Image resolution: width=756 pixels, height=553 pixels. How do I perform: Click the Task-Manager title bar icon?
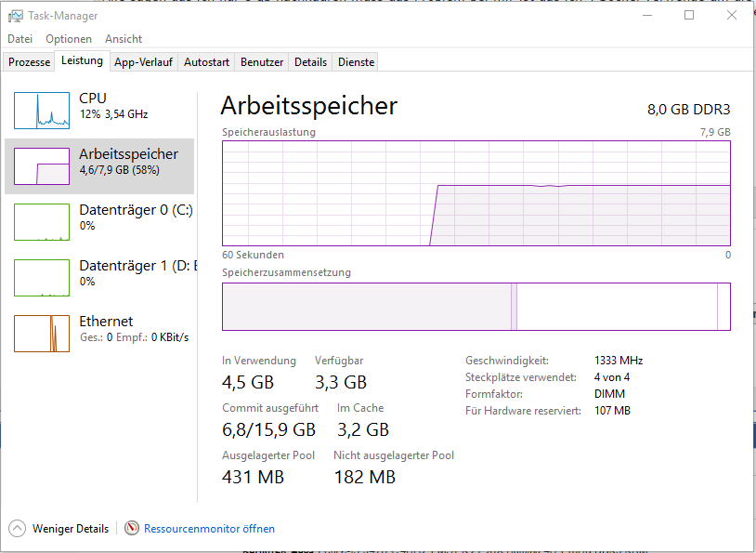click(16, 16)
